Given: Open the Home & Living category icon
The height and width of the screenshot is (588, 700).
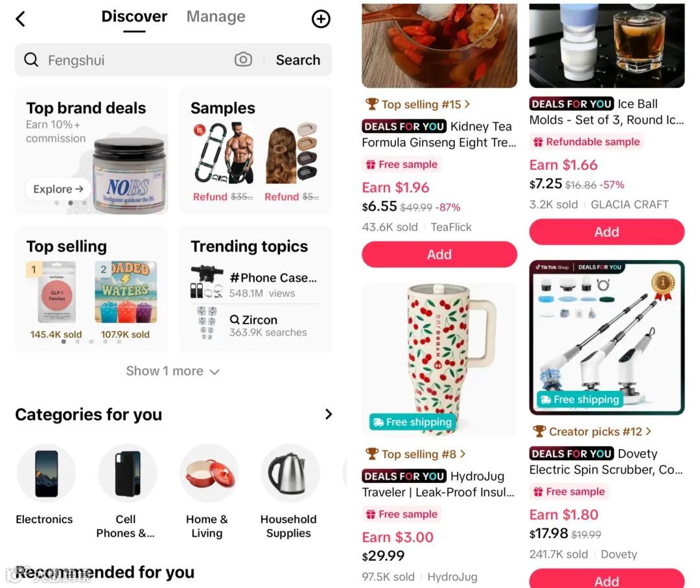Looking at the screenshot, I should point(209,473).
